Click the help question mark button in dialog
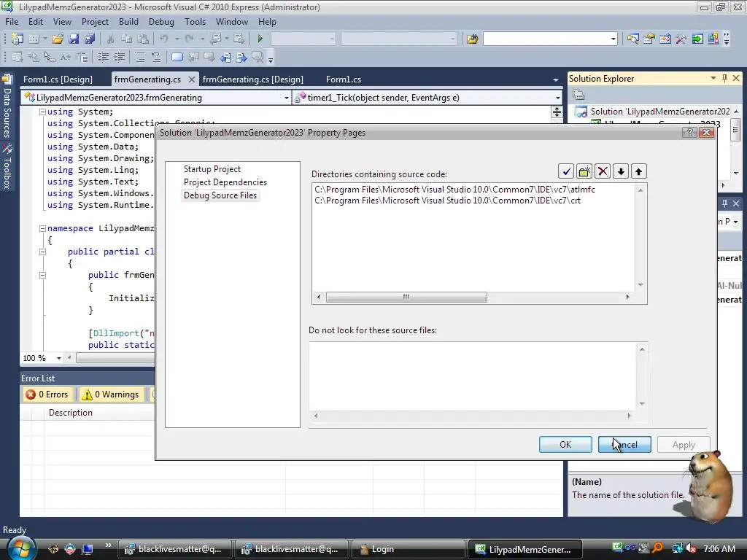 point(689,133)
